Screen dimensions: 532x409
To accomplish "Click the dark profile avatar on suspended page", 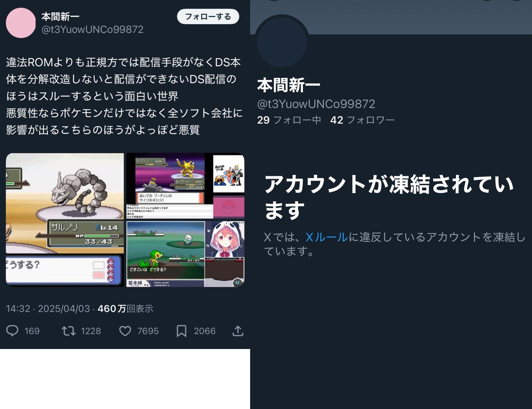I will [x=282, y=42].
